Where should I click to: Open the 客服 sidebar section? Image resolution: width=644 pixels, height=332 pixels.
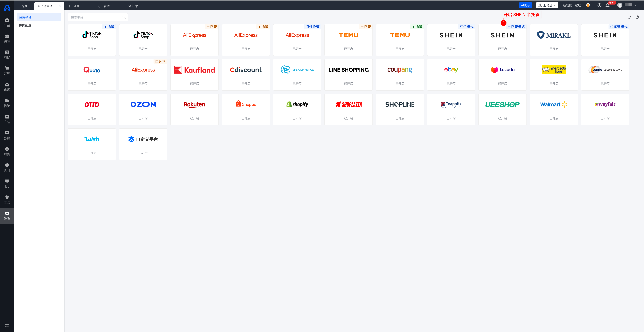(x=7, y=135)
